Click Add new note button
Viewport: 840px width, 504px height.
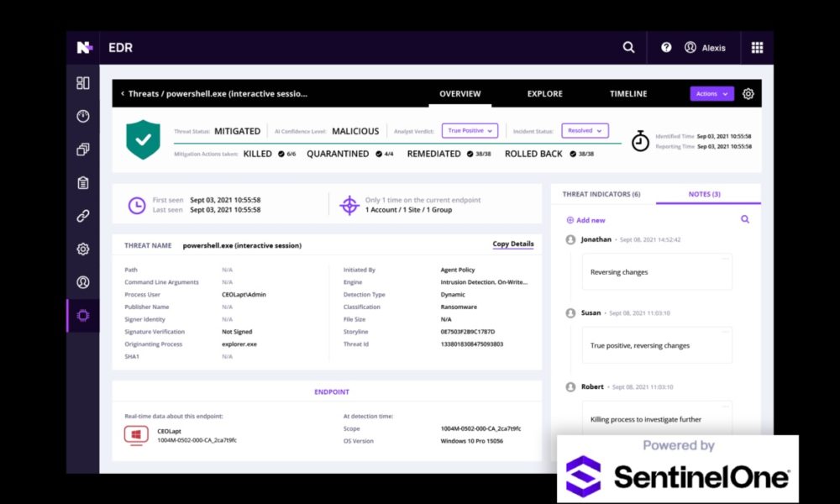point(585,220)
